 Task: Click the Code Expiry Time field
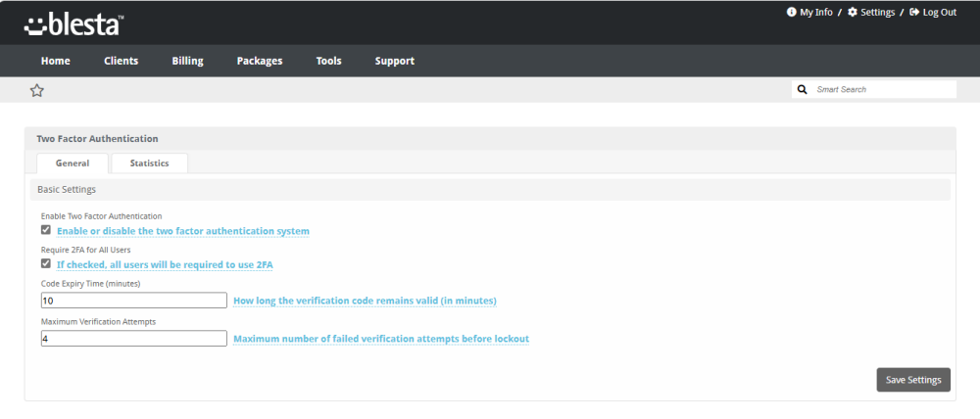[x=134, y=301]
